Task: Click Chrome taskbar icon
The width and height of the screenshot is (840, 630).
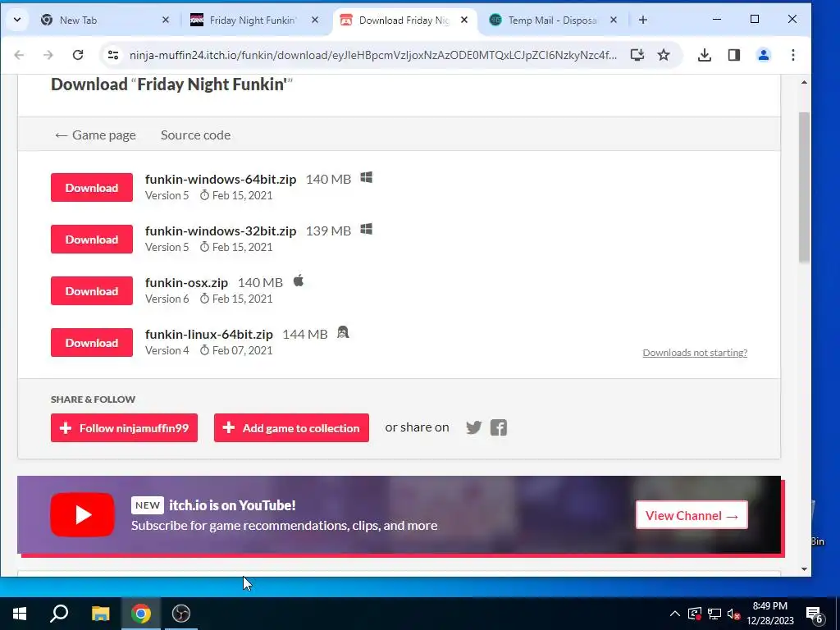Action: [141, 614]
